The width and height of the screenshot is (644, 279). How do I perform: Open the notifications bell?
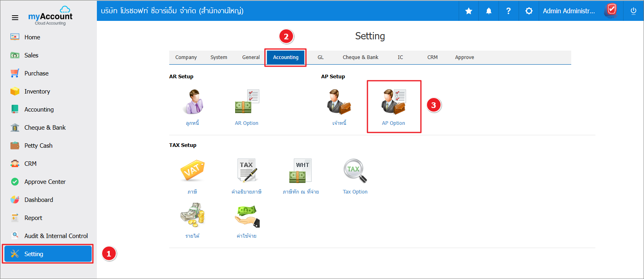[489, 11]
